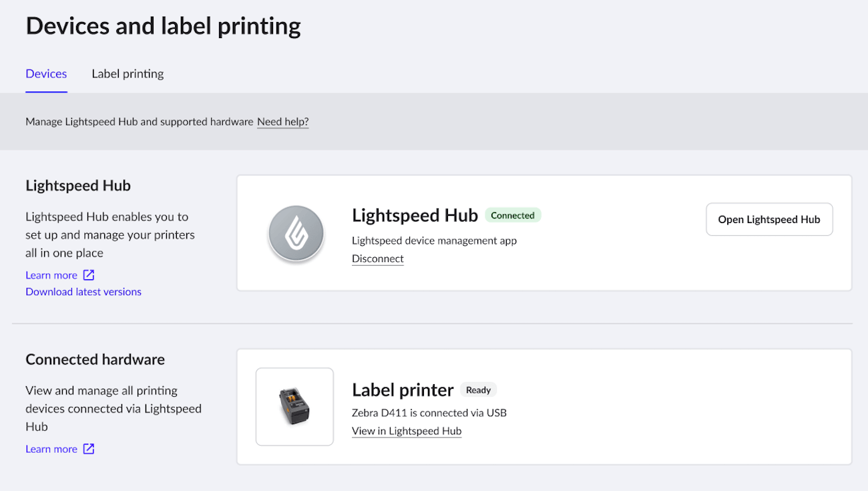Click external-link icon beside Connected hardware Learn more

(x=89, y=449)
